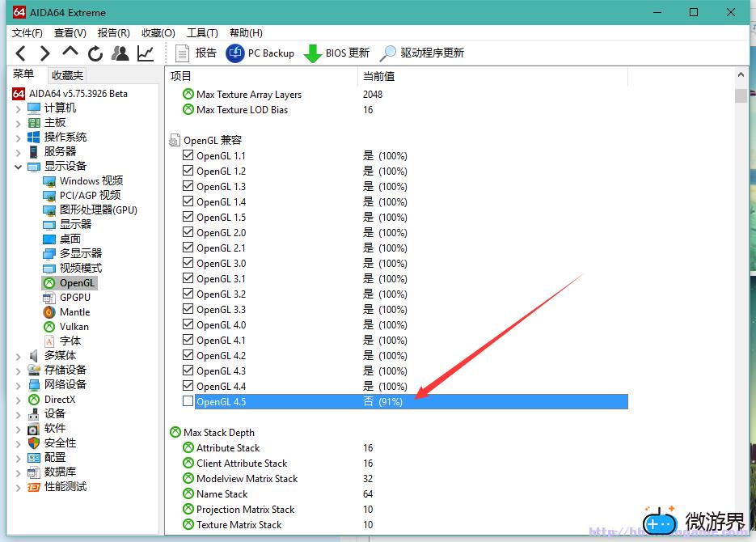The height and width of the screenshot is (542, 756).
Task: Open the 收藏(O) menu
Action: click(158, 33)
